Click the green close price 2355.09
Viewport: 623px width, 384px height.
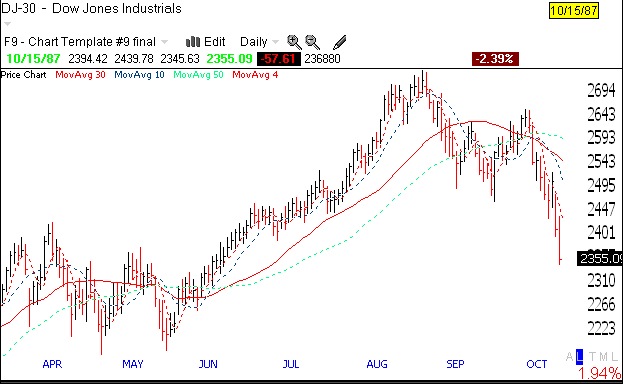point(229,59)
